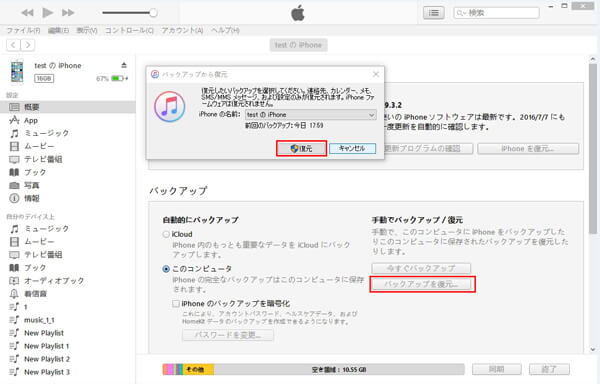Viewport: 600px width, 384px height.
Task: Click the rewind playback button
Action: [27, 13]
